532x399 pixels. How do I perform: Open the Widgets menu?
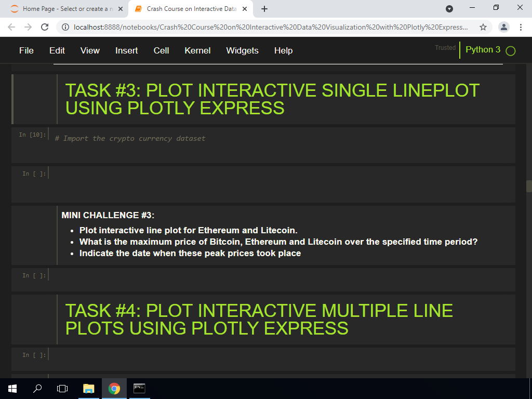click(242, 50)
